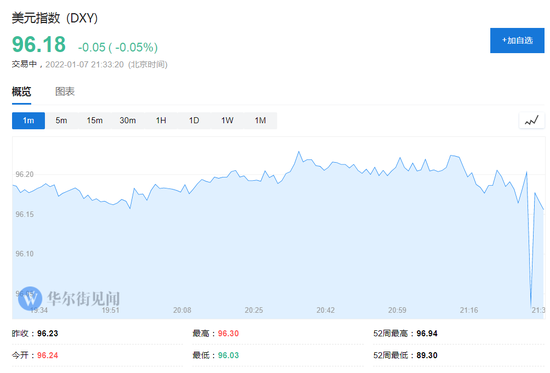The width and height of the screenshot is (550, 373).
Task: Click the 96.15 y-axis label
Action: point(25,214)
